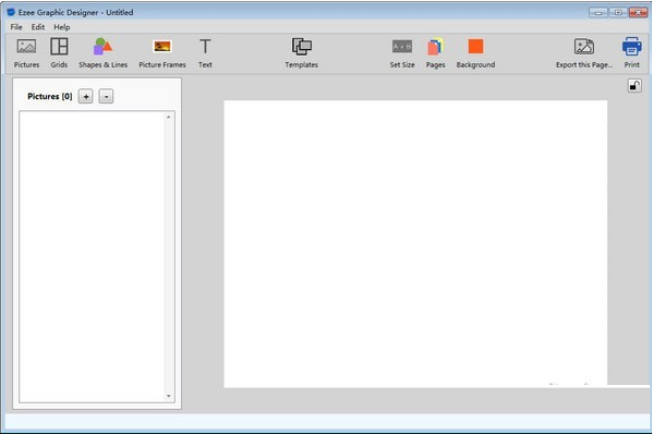Toggle the canvas lock icon
This screenshot has width=652, height=435.
pyautogui.click(x=634, y=86)
